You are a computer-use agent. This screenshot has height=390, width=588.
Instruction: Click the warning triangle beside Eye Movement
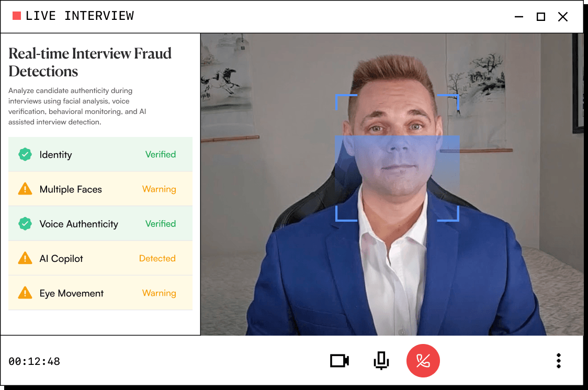[25, 293]
